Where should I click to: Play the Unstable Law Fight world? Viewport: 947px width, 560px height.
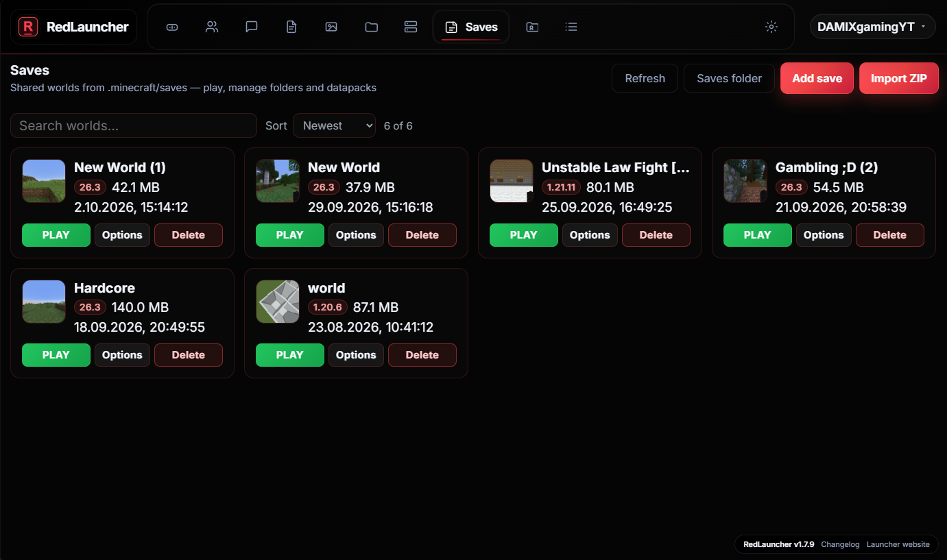click(x=524, y=235)
